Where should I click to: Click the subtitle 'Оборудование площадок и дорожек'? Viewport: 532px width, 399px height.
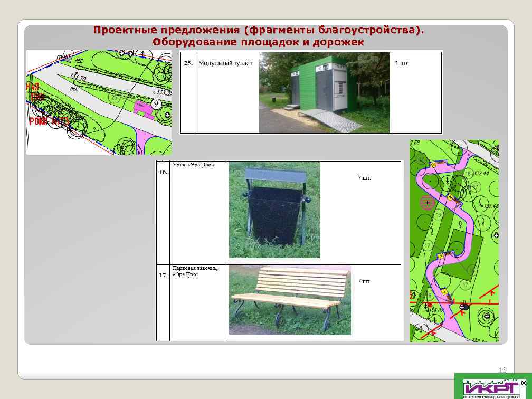click(x=258, y=42)
